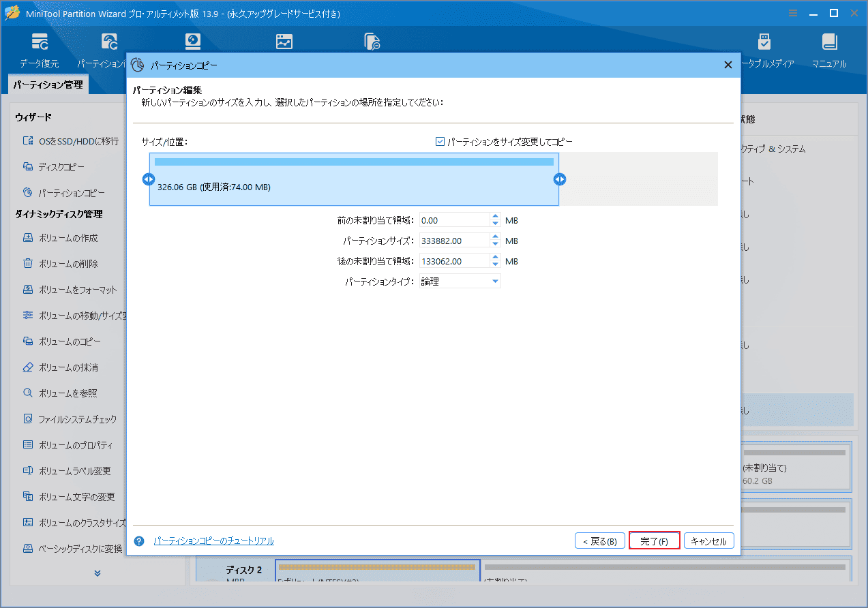868x608 pixels.
Task: Select ボリュームを参照 in sidebar
Action: [x=60, y=393]
